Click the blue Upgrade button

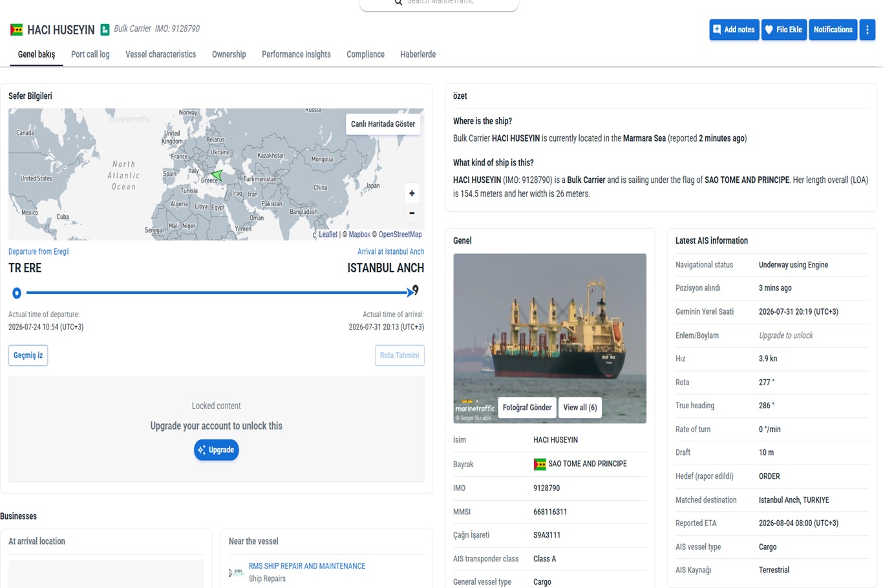pyautogui.click(x=217, y=450)
